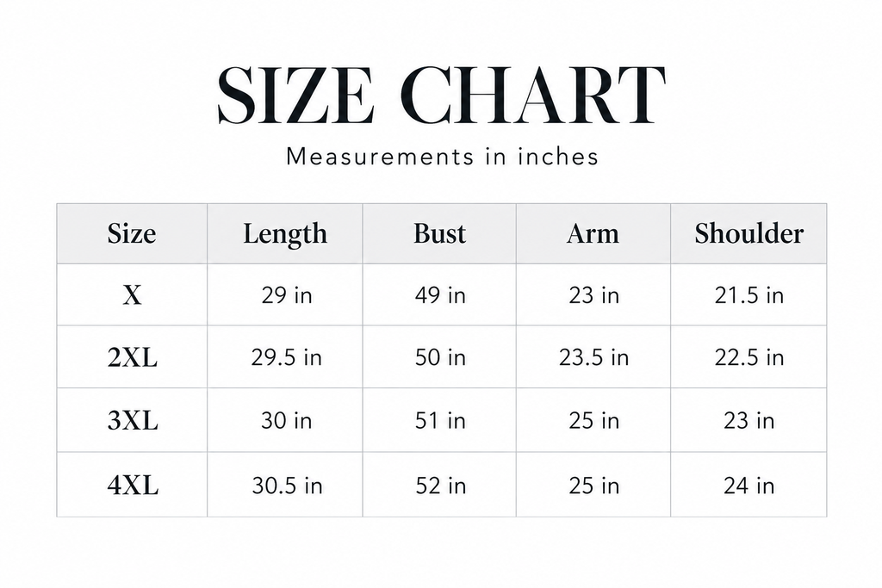Image resolution: width=882 pixels, height=588 pixels.
Task: Click the 51 in bust cell
Action: tap(440, 420)
